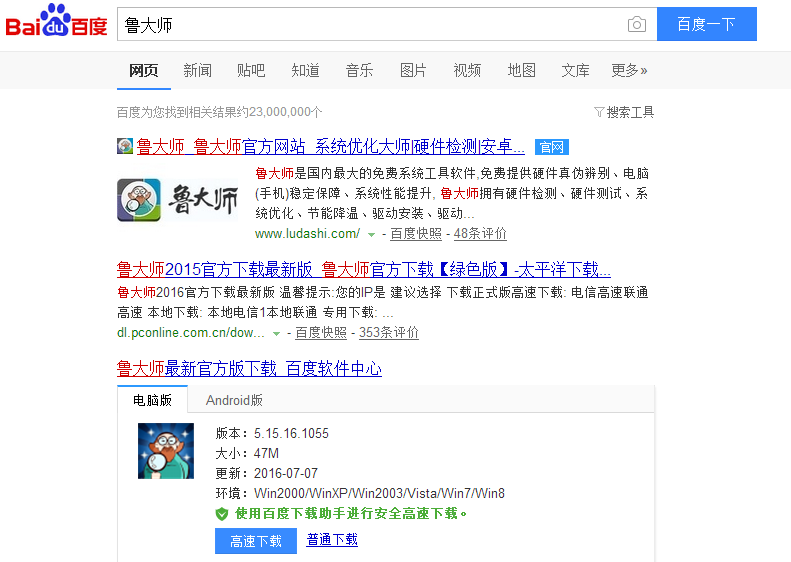Image resolution: width=791 pixels, height=562 pixels.
Task: Switch to the 新闻 search tab
Action: [197, 70]
